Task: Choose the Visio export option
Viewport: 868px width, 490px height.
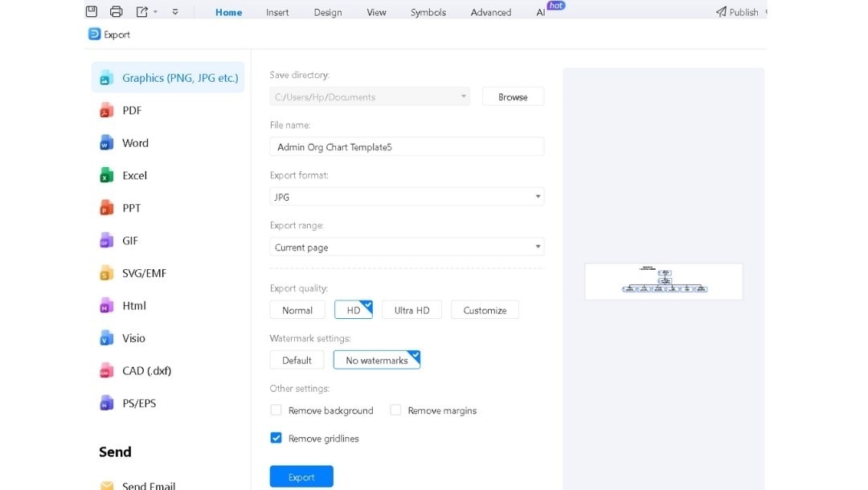Action: (133, 338)
